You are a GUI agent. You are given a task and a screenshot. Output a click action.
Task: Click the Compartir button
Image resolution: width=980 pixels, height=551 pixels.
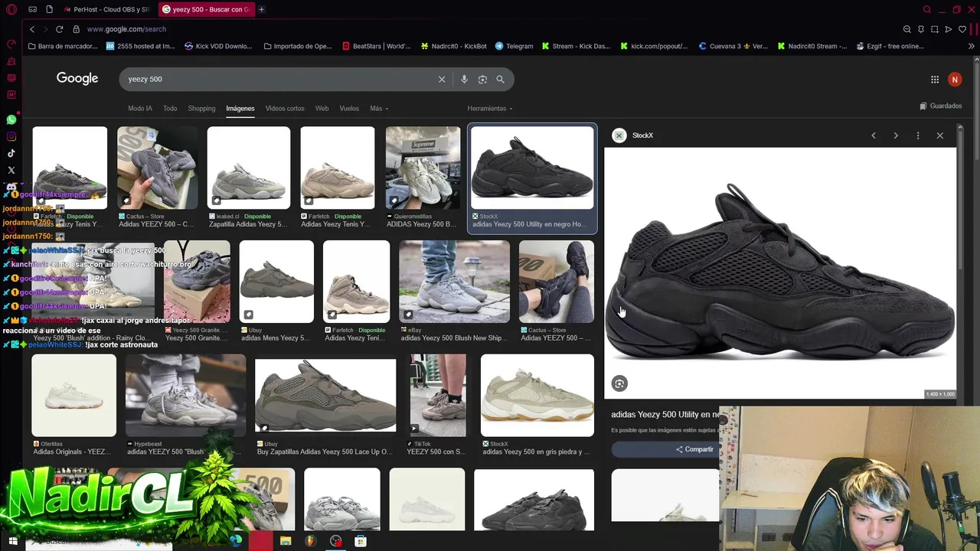click(694, 449)
